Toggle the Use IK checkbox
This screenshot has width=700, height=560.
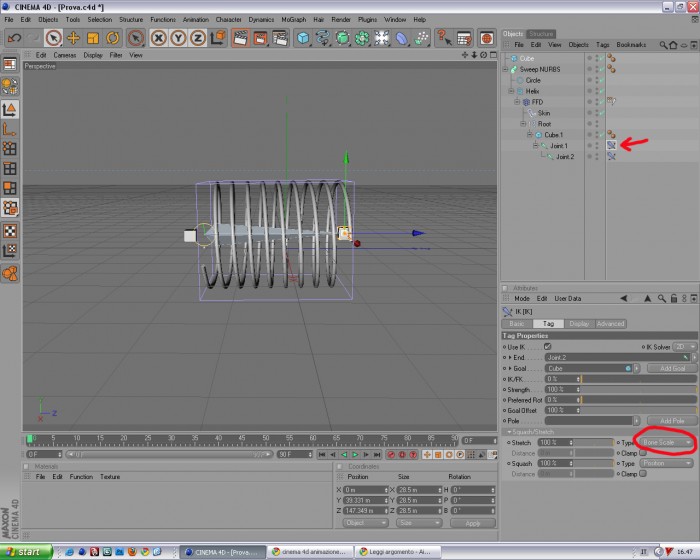[x=548, y=347]
